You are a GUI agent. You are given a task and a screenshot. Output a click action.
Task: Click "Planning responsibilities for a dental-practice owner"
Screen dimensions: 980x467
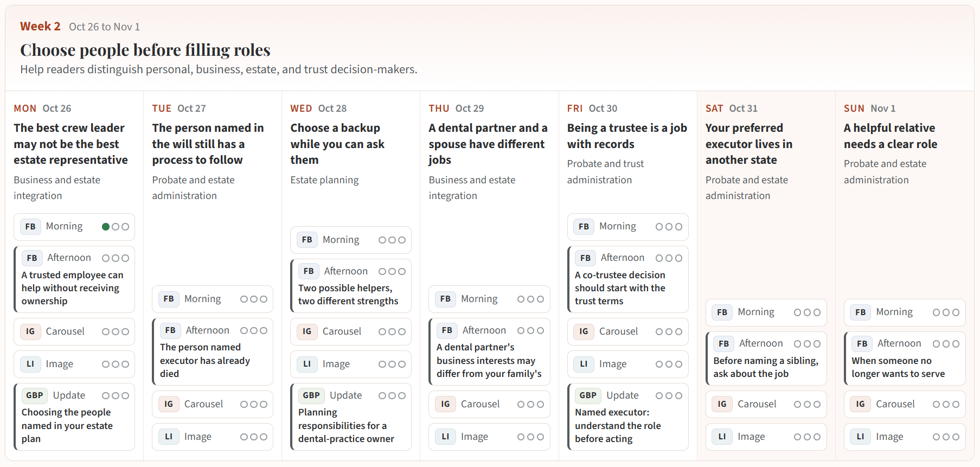[x=346, y=425]
